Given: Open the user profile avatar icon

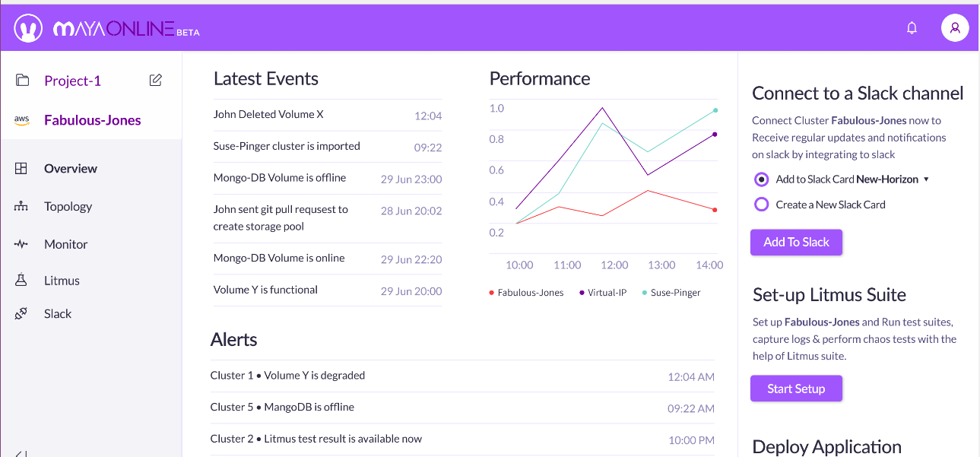Looking at the screenshot, I should (x=955, y=28).
